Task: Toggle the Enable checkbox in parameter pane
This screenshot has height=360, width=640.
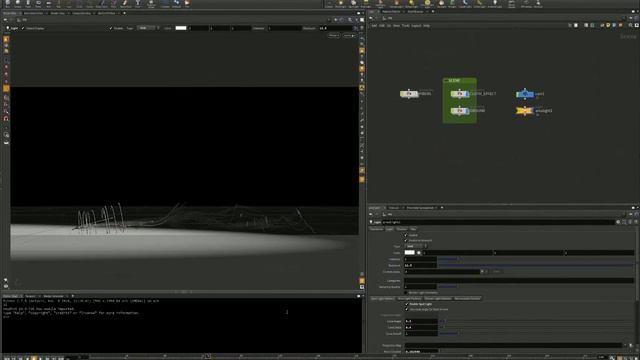Action: click(406, 235)
